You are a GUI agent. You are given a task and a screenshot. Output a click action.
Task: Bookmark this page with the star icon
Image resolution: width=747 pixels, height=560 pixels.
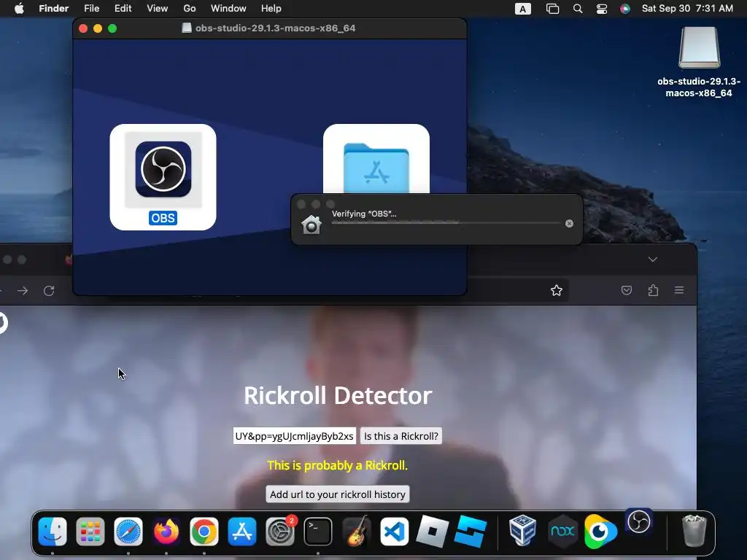pyautogui.click(x=557, y=290)
